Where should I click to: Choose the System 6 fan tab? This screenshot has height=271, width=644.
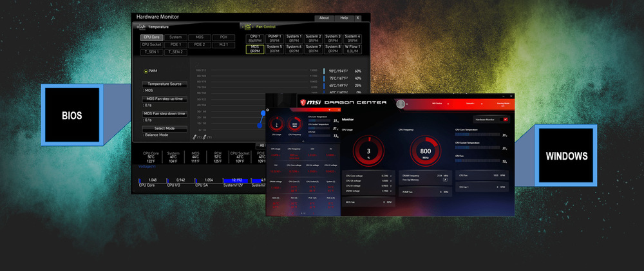coord(294,50)
